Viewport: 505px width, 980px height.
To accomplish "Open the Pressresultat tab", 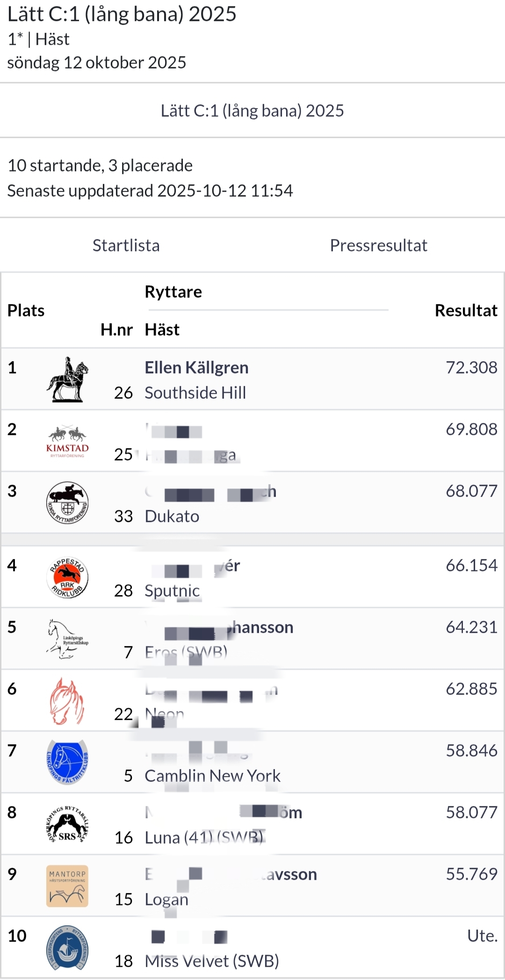I will point(378,246).
